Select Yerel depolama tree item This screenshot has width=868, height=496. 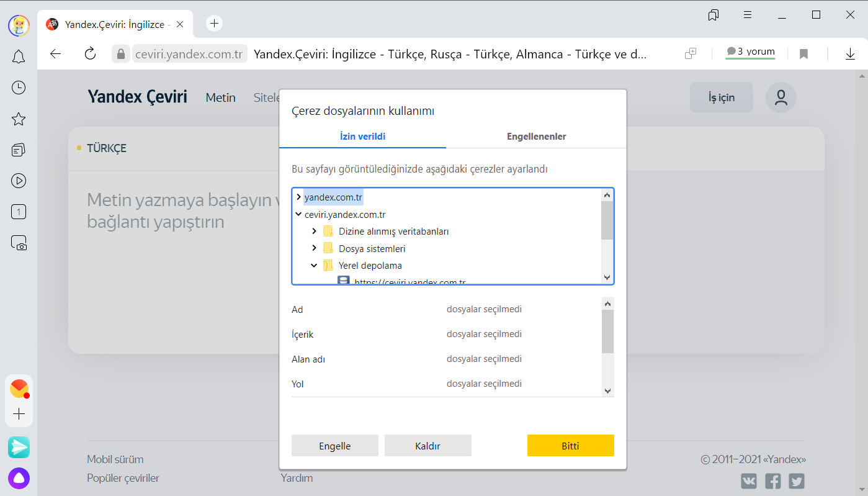coord(370,266)
